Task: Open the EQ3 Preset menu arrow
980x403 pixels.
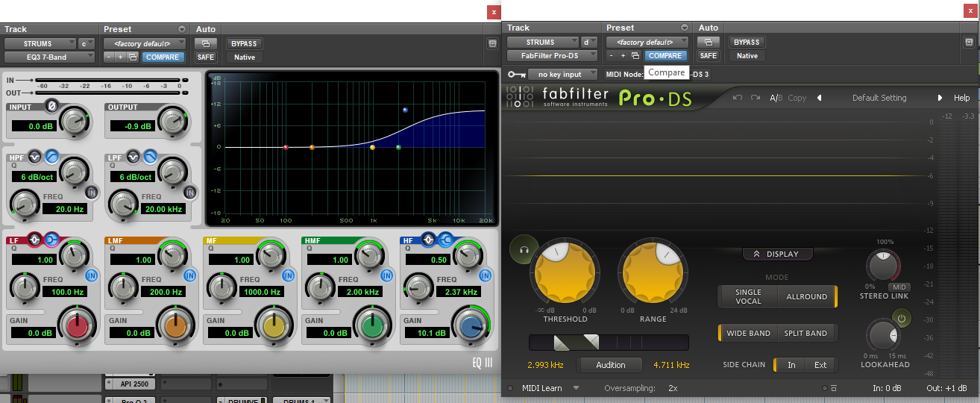Action: tap(181, 29)
